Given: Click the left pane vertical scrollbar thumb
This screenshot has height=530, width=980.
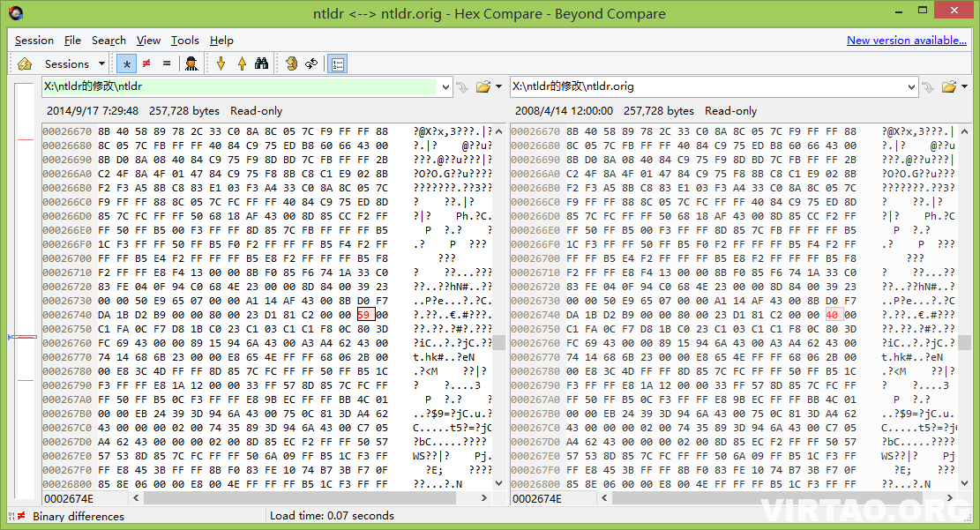Looking at the screenshot, I should (x=498, y=342).
